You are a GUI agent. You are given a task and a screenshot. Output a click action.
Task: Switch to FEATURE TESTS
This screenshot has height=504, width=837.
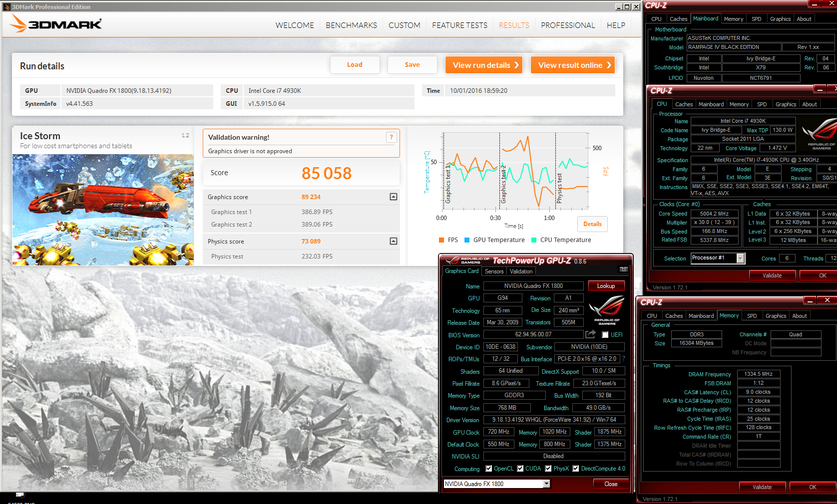click(x=459, y=25)
